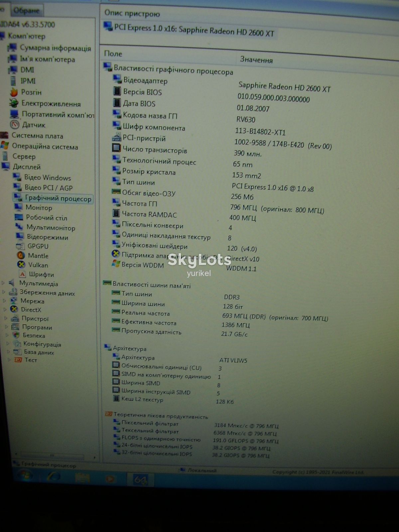Select Уніфіковані шейдери row
This screenshot has height=532, width=399.
click(184, 247)
